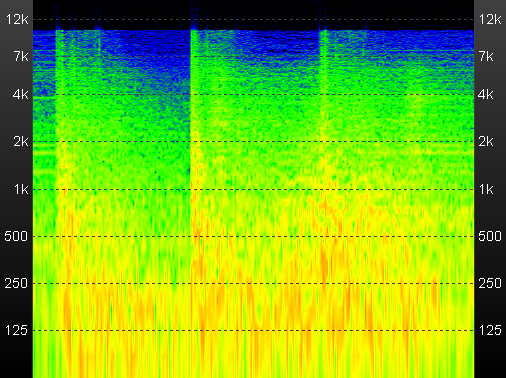Click the third vertical transient near 4k line
Image resolution: width=506 pixels, height=378 pixels.
pos(323,95)
